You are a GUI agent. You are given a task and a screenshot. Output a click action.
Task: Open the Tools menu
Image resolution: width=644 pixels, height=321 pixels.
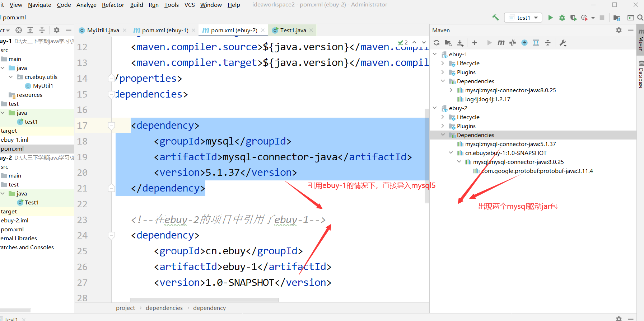point(171,5)
